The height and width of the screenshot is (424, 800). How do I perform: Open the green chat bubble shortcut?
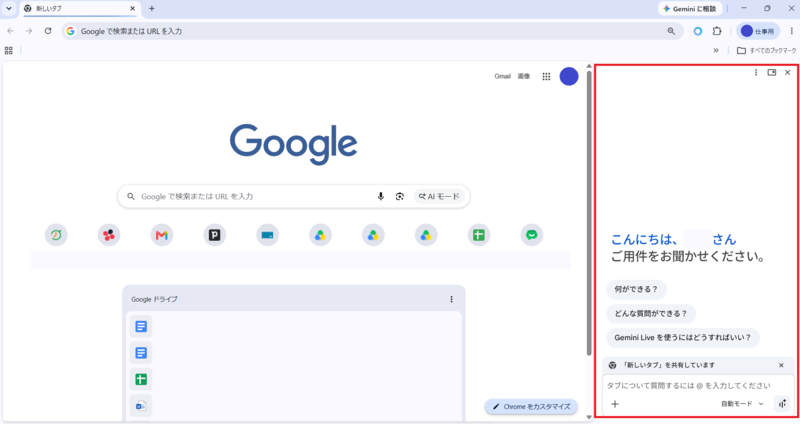pyautogui.click(x=532, y=235)
